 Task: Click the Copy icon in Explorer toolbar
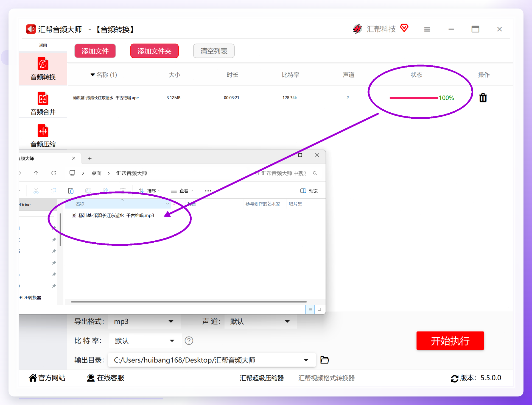coord(54,191)
